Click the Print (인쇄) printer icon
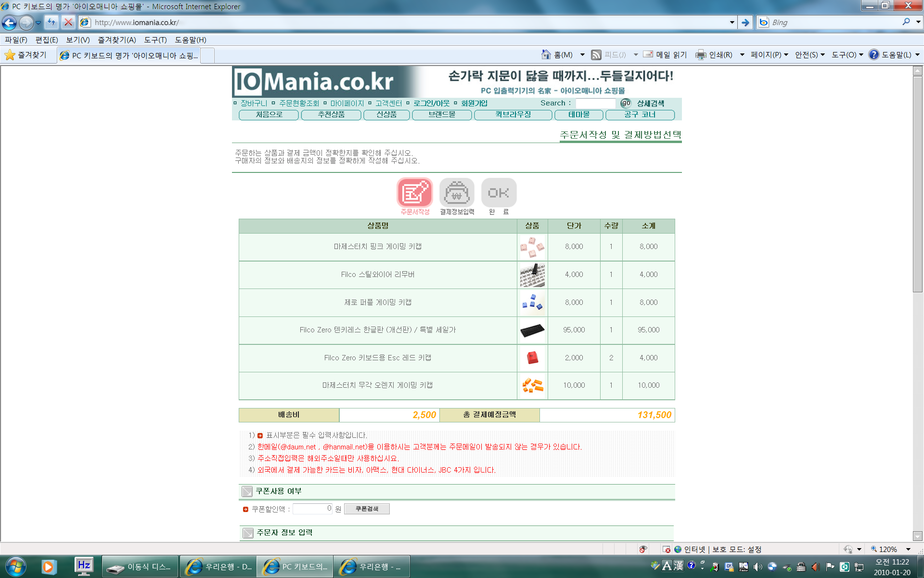Screen dimensions: 924x578 coord(701,55)
